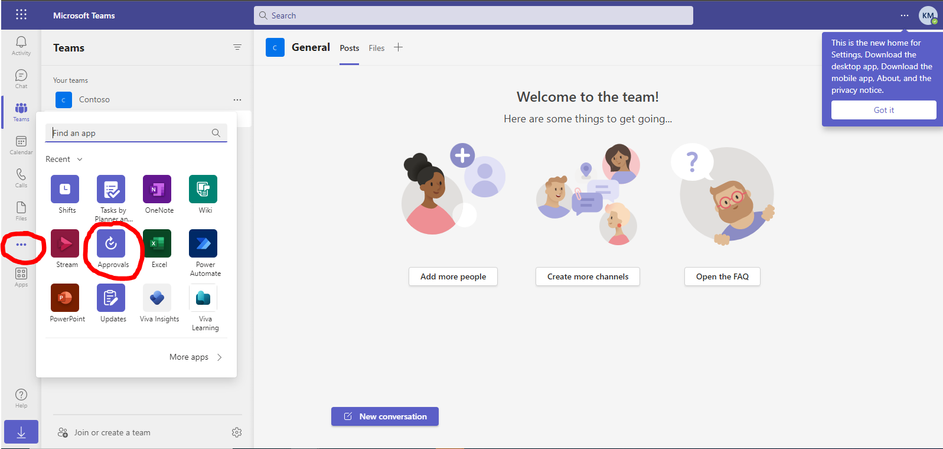Click the Microsoft Teams title
Image resolution: width=943 pixels, height=449 pixels.
coord(84,16)
